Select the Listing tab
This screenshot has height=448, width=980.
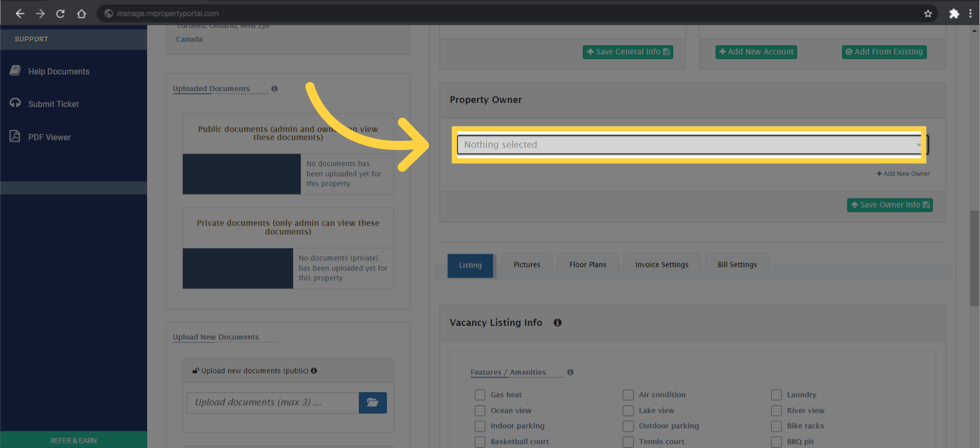(470, 265)
